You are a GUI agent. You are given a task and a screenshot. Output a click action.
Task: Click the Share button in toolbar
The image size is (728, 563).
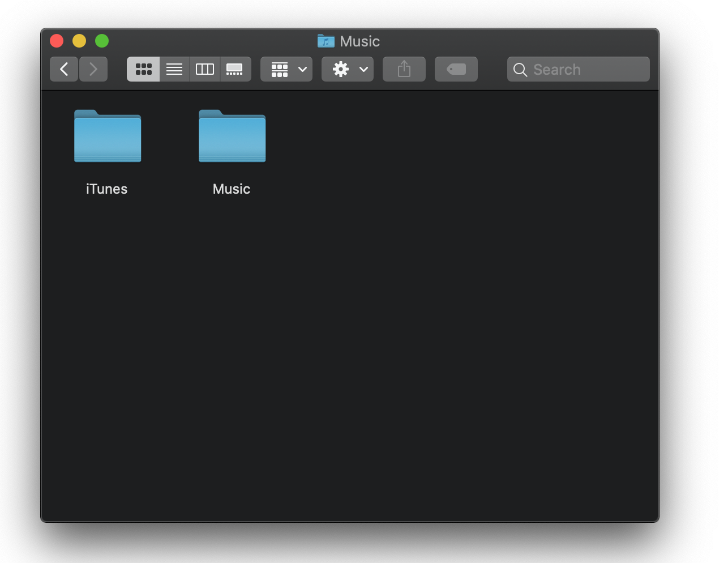pyautogui.click(x=404, y=69)
